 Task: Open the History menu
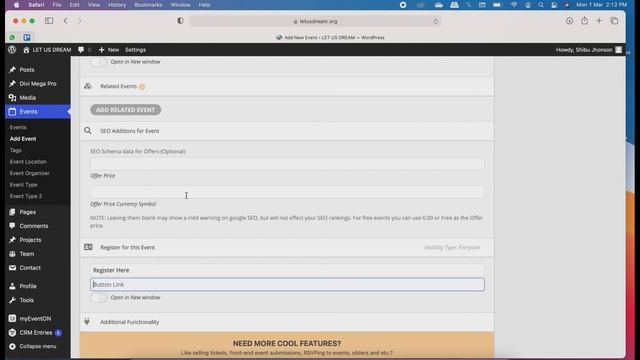117,5
